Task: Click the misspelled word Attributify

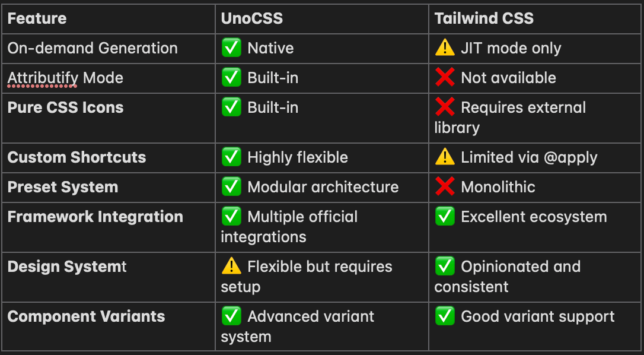Action: click(43, 78)
